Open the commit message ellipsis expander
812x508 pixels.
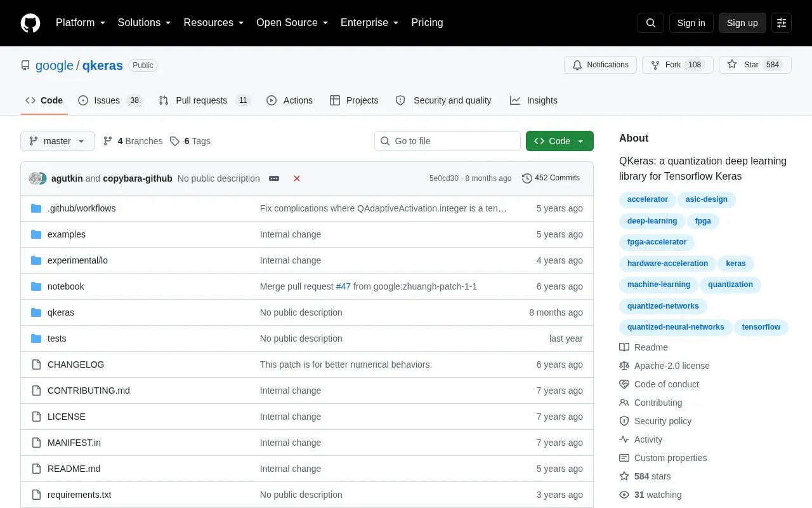click(x=274, y=178)
